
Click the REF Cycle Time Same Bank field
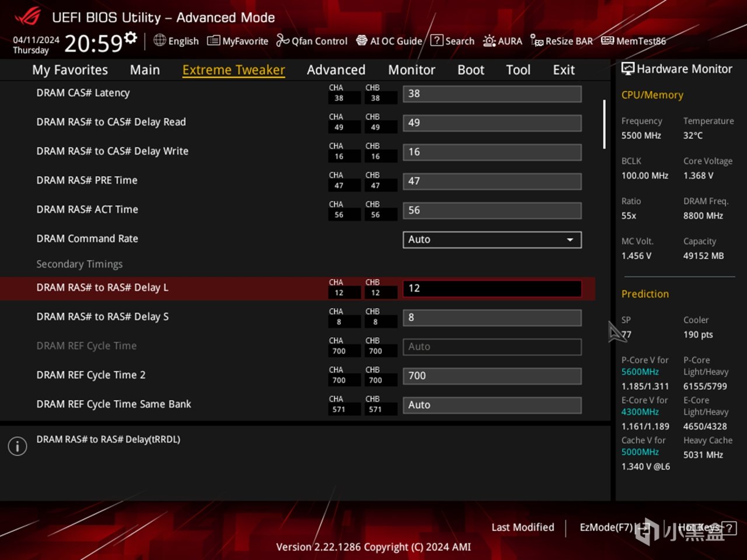(x=492, y=405)
